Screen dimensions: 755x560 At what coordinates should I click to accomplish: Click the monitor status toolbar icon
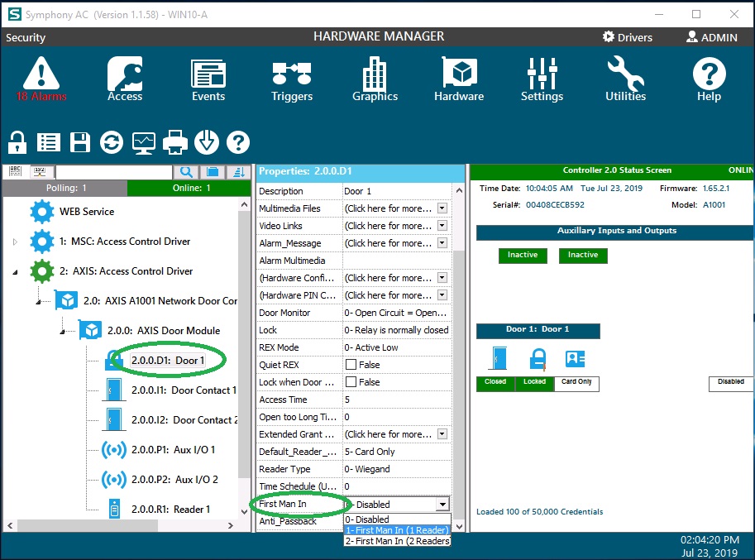(x=144, y=142)
